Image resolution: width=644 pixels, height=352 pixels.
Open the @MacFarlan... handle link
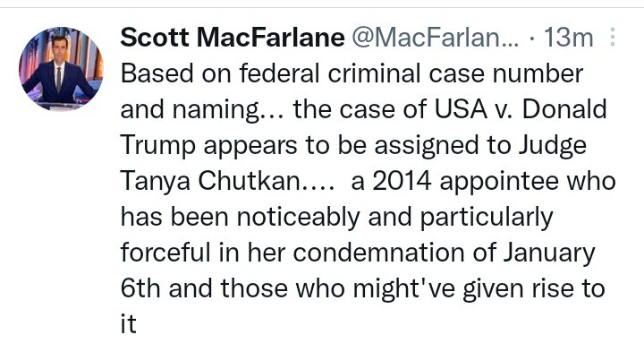[x=435, y=38]
